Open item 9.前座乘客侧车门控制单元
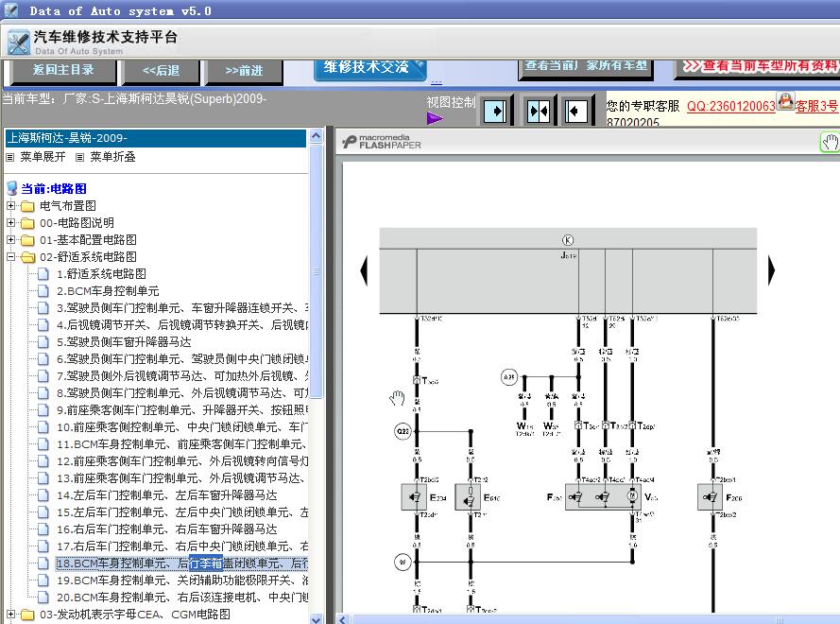This screenshot has height=624, width=840. click(x=182, y=410)
